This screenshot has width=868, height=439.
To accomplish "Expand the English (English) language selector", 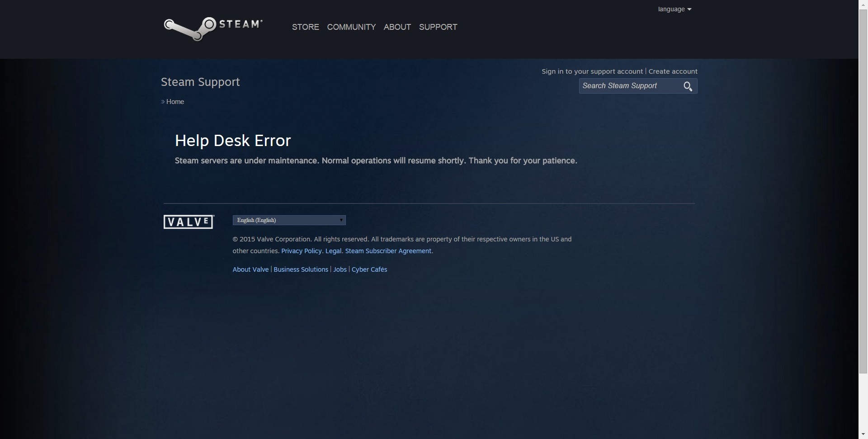I will point(289,220).
